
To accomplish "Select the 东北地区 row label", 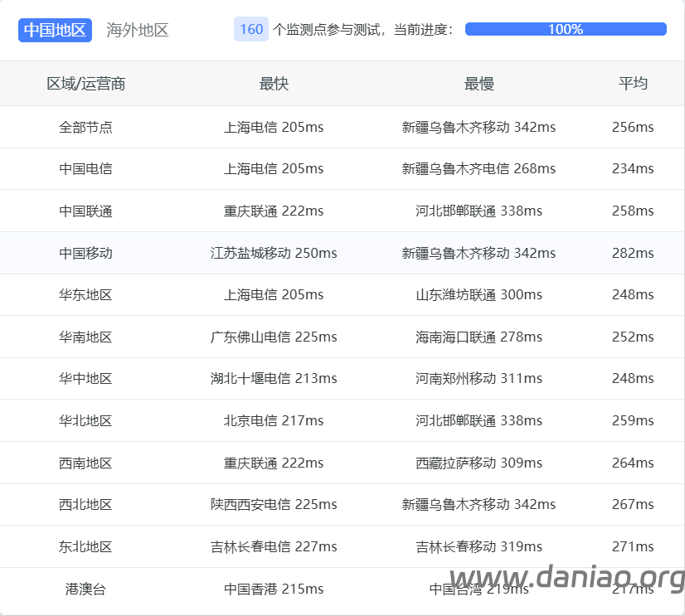I will pos(85,547).
